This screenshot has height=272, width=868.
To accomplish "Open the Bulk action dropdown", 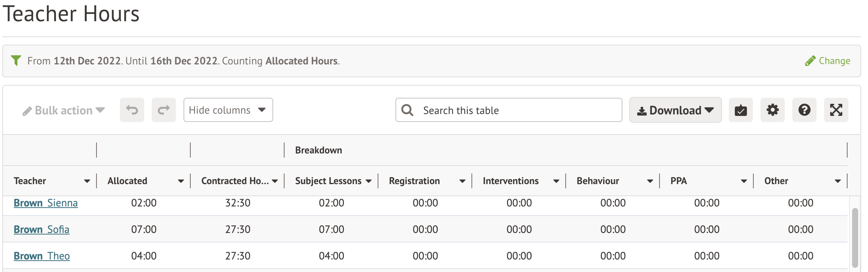I will pos(64,110).
